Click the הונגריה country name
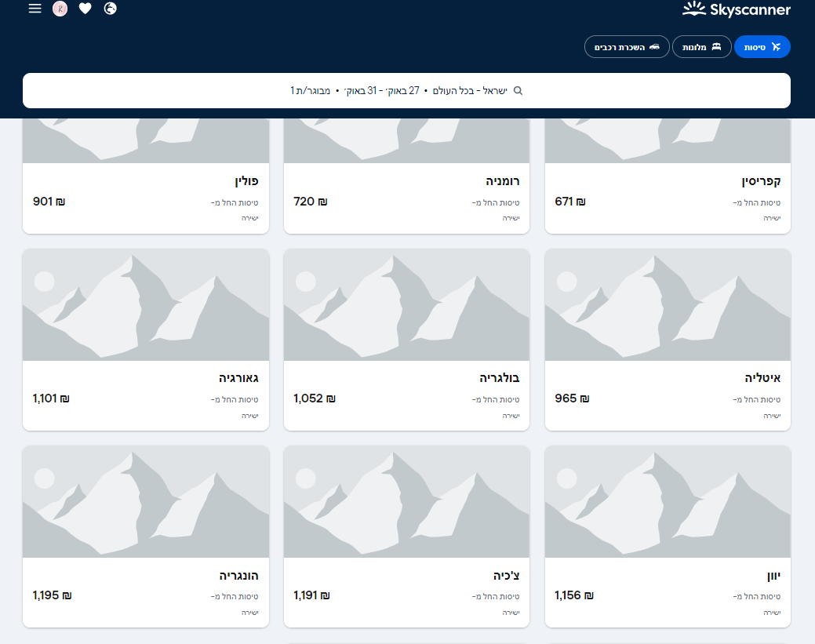815x644 pixels. 238,576
